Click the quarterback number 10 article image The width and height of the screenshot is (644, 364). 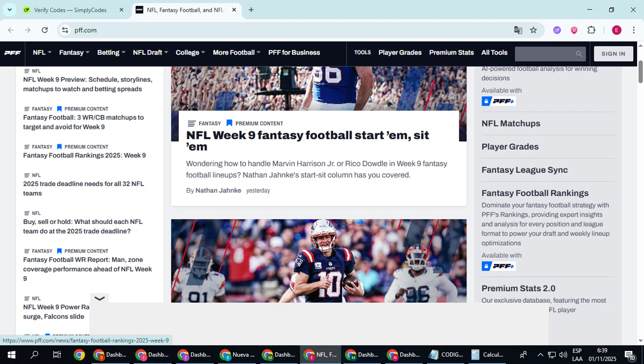click(x=319, y=261)
